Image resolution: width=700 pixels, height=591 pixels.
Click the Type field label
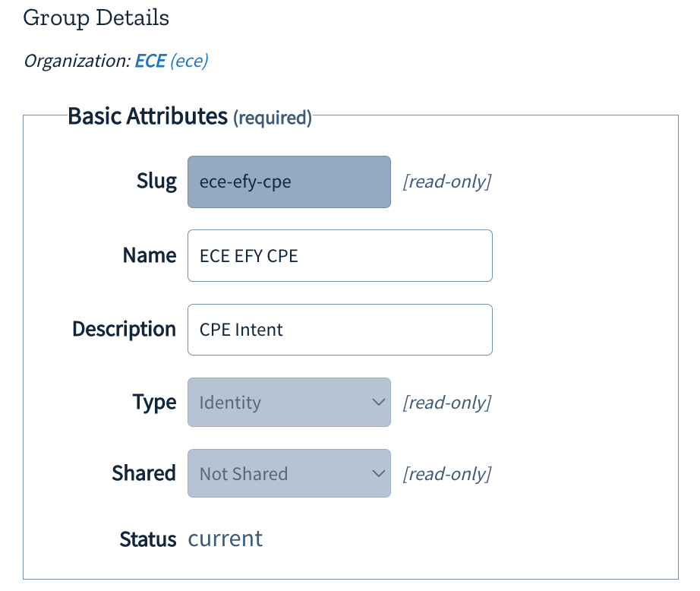point(154,402)
